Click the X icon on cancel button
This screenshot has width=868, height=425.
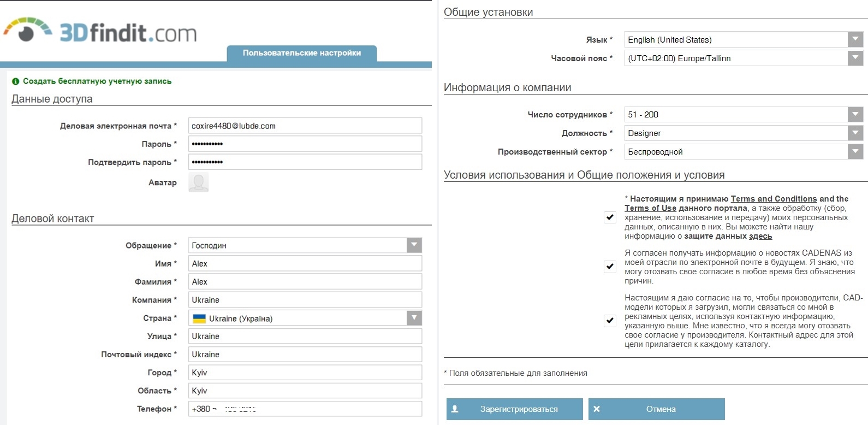(x=597, y=409)
